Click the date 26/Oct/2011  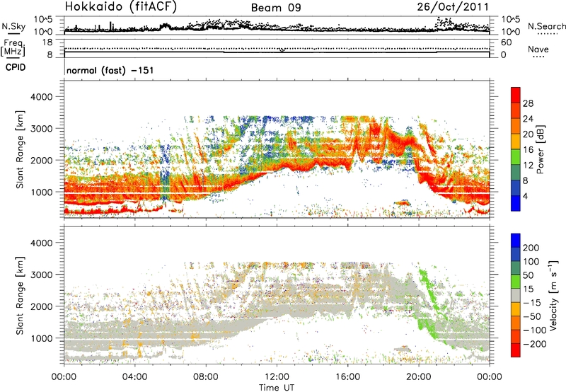pyautogui.click(x=453, y=6)
